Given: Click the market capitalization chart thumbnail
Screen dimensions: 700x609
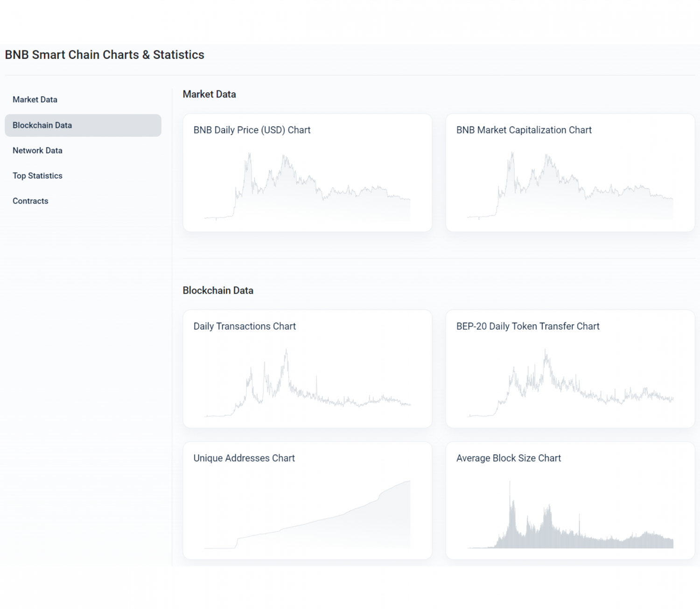Looking at the screenshot, I should pos(570,187).
